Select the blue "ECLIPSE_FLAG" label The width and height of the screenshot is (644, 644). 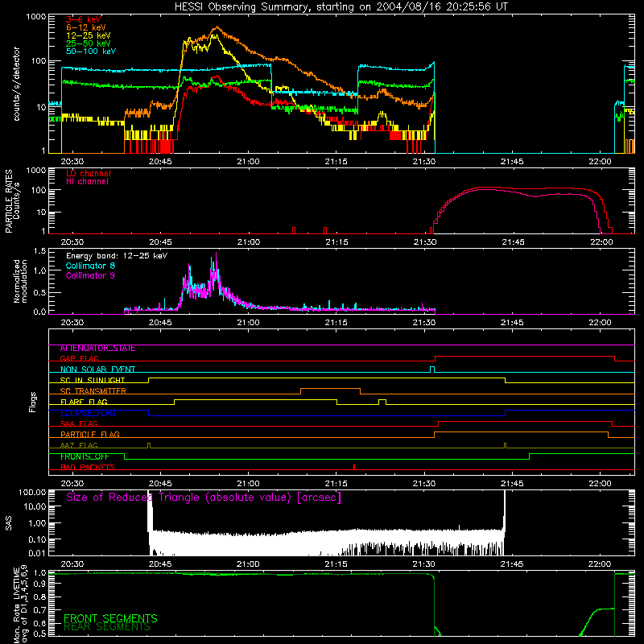[88, 413]
